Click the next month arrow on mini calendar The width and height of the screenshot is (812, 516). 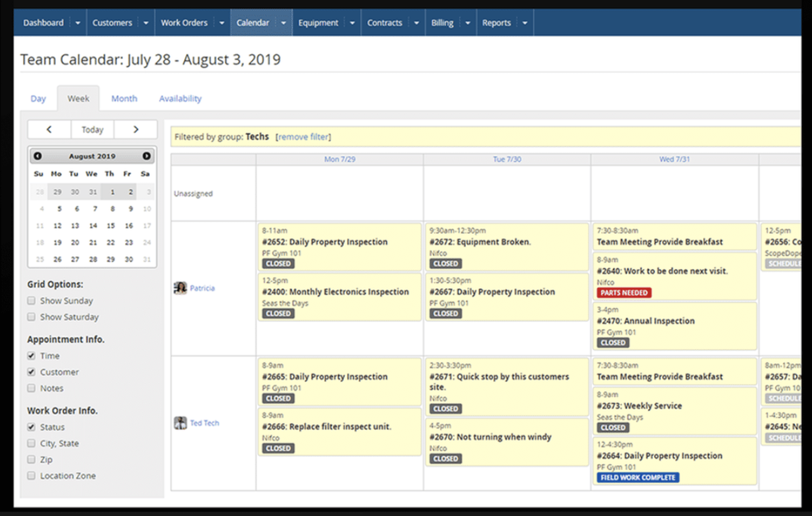[148, 156]
